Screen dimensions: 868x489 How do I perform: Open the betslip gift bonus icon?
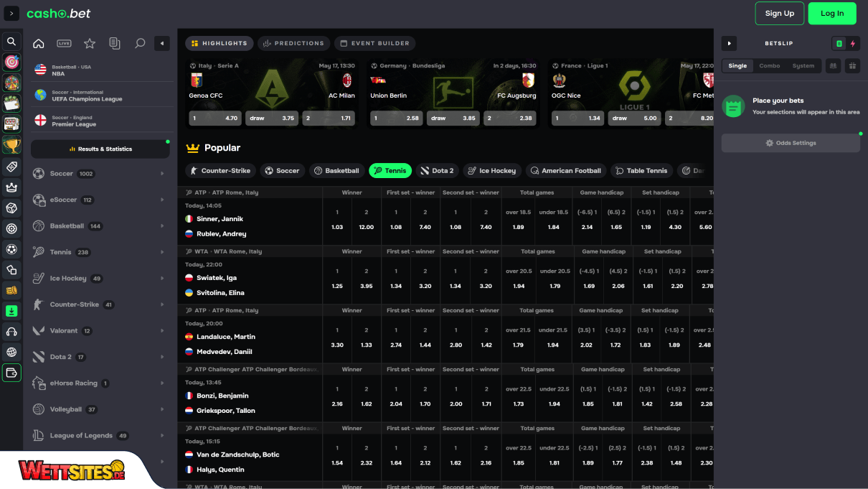tap(853, 65)
